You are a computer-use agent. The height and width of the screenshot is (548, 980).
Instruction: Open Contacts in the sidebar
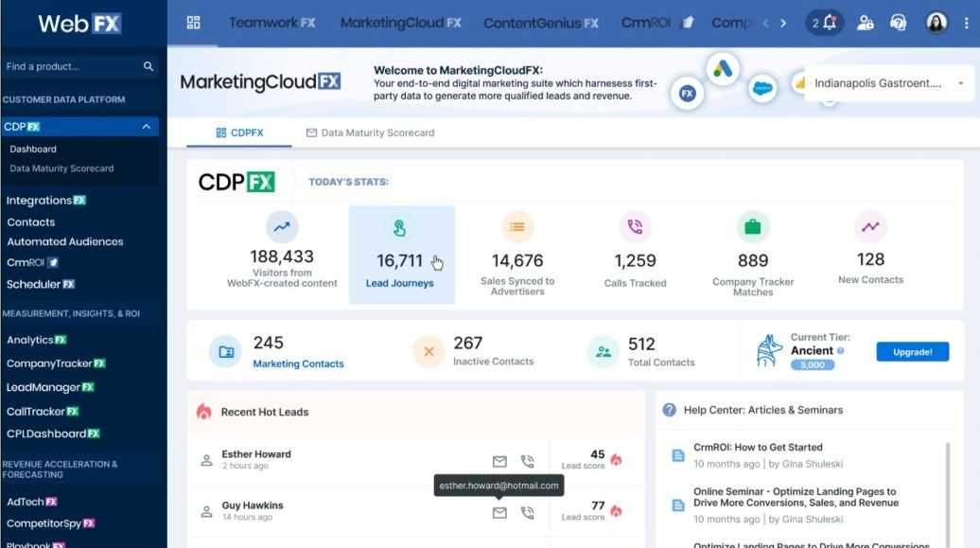(x=31, y=222)
